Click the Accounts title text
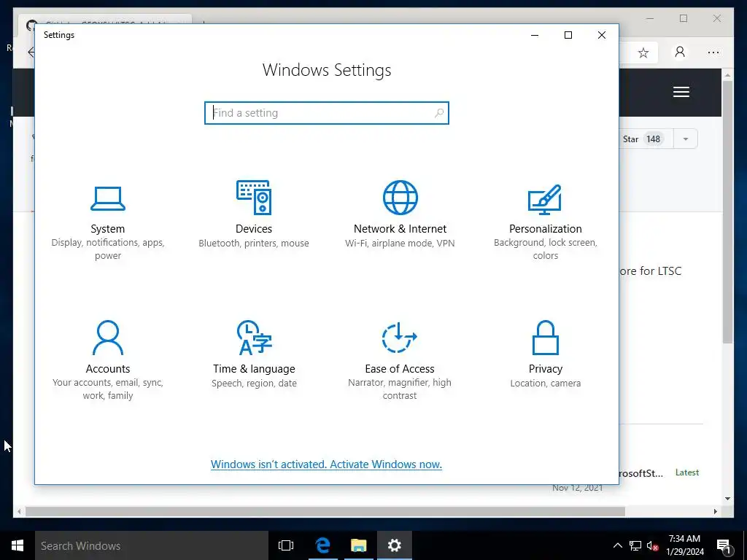The width and height of the screenshot is (747, 560). pyautogui.click(x=108, y=368)
